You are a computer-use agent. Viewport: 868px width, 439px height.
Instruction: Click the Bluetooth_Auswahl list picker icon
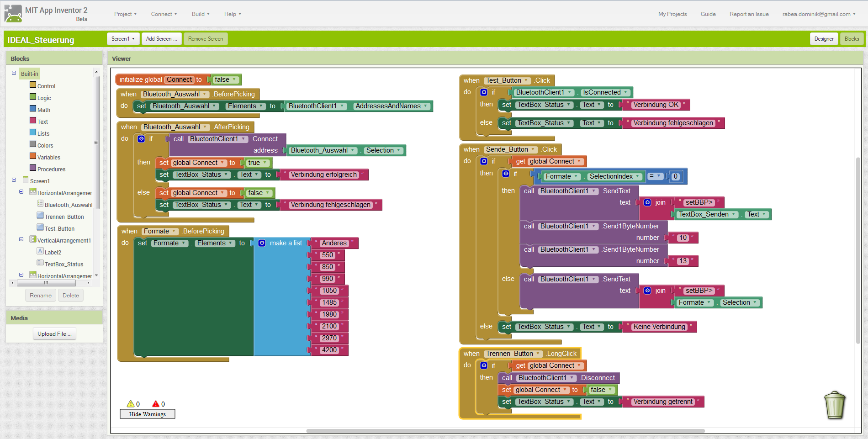click(40, 204)
